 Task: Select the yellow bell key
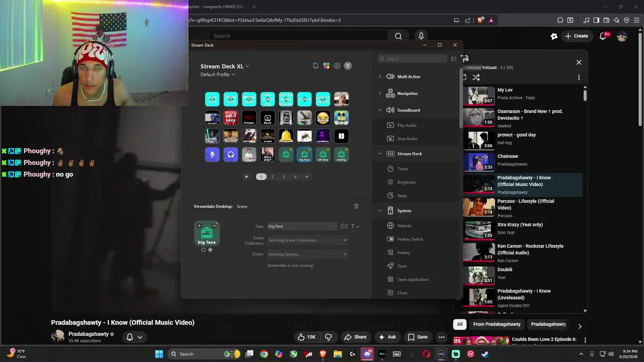pyautogui.click(x=286, y=136)
